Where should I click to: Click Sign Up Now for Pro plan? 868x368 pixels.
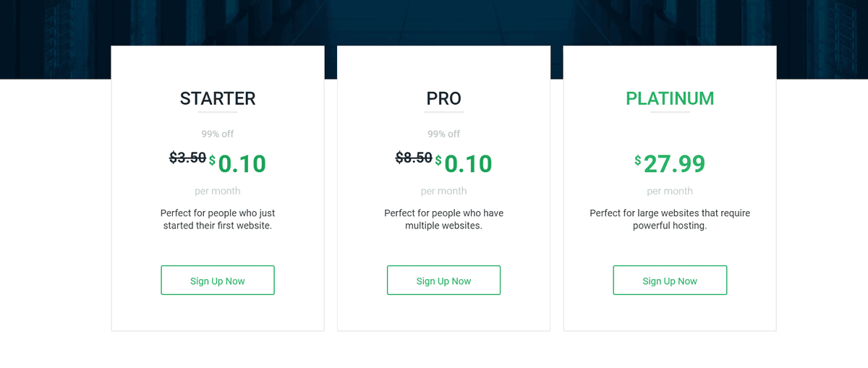click(443, 281)
